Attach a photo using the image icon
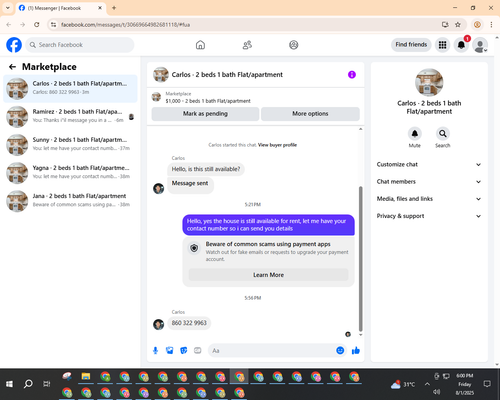 (x=170, y=350)
